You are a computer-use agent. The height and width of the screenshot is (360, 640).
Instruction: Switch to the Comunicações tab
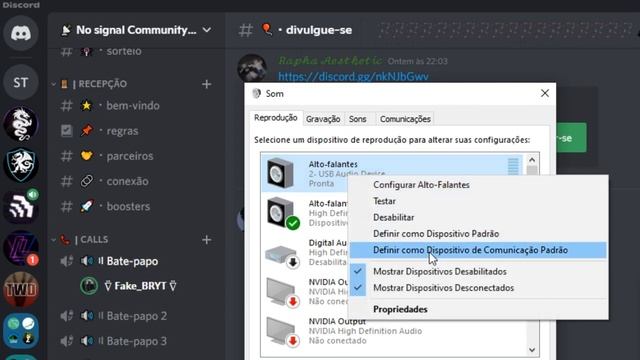pyautogui.click(x=405, y=119)
